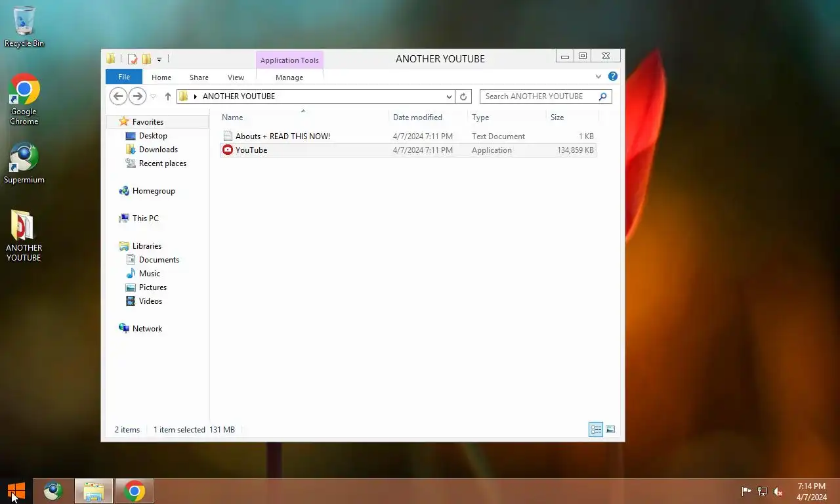Click network tray icon
The width and height of the screenshot is (840, 504).
762,492
